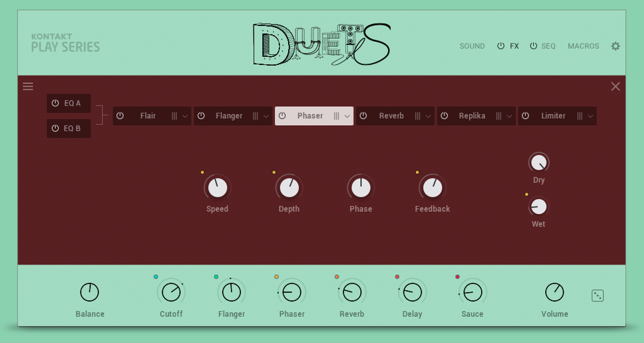Screen dimensions: 644x343
Task: Click the Cutoff macro knob
Action: pyautogui.click(x=171, y=292)
